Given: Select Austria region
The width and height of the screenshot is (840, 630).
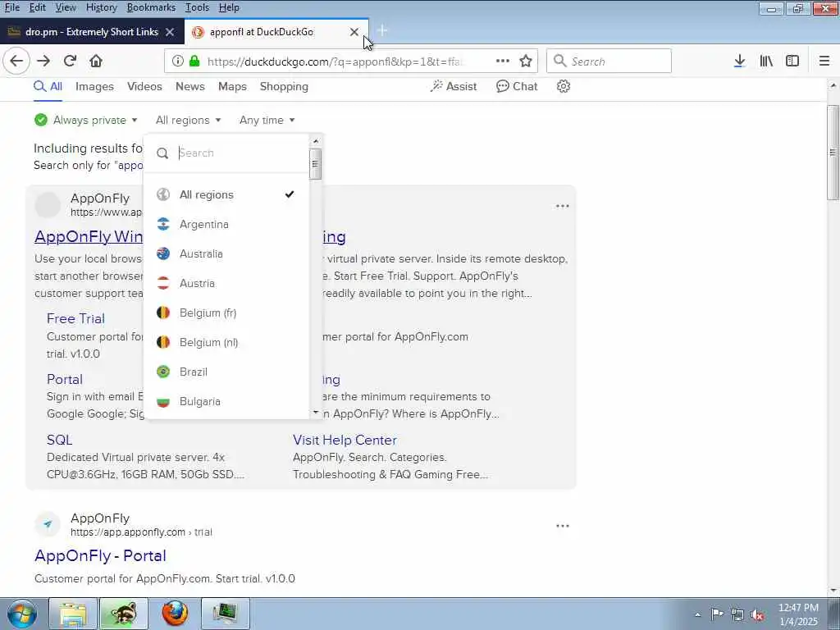Looking at the screenshot, I should pyautogui.click(x=226, y=283).
